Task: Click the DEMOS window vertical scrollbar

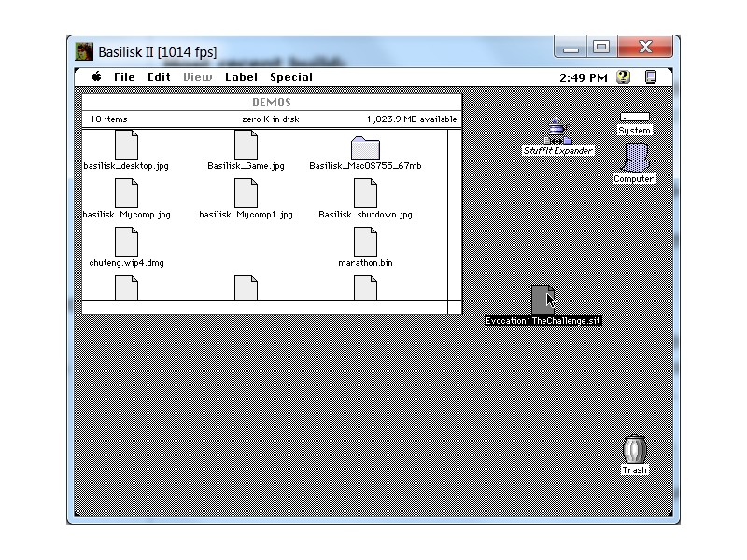Action: click(x=455, y=215)
